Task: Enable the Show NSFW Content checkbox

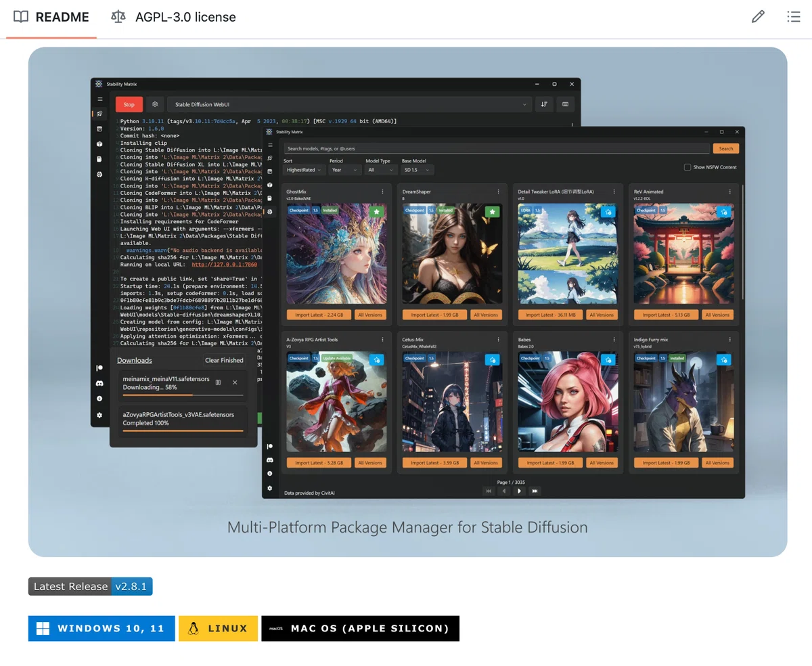Action: tap(687, 167)
